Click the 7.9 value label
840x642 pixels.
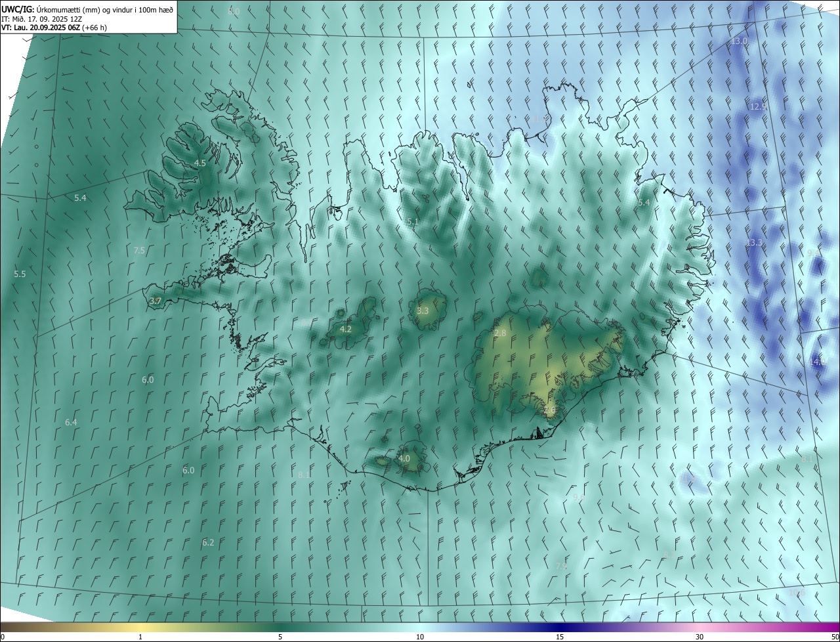click(561, 566)
